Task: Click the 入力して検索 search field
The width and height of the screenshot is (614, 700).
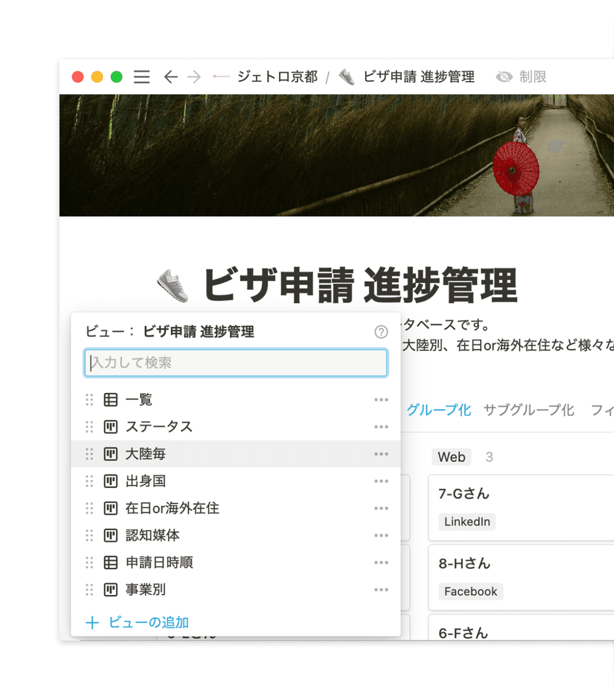Action: coord(236,363)
